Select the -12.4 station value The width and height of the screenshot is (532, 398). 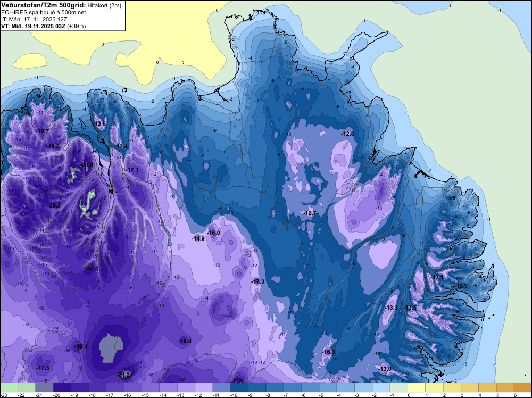121,146
